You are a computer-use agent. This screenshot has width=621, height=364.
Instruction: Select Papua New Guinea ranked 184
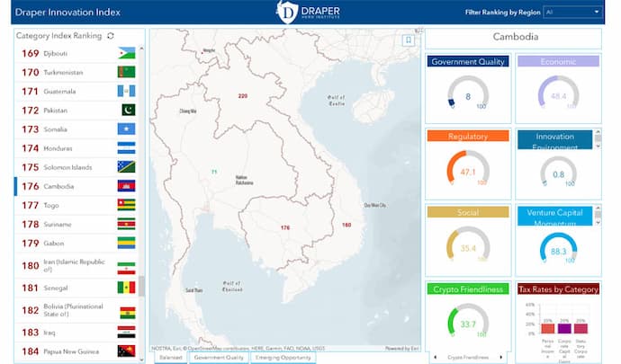pyautogui.click(x=76, y=351)
